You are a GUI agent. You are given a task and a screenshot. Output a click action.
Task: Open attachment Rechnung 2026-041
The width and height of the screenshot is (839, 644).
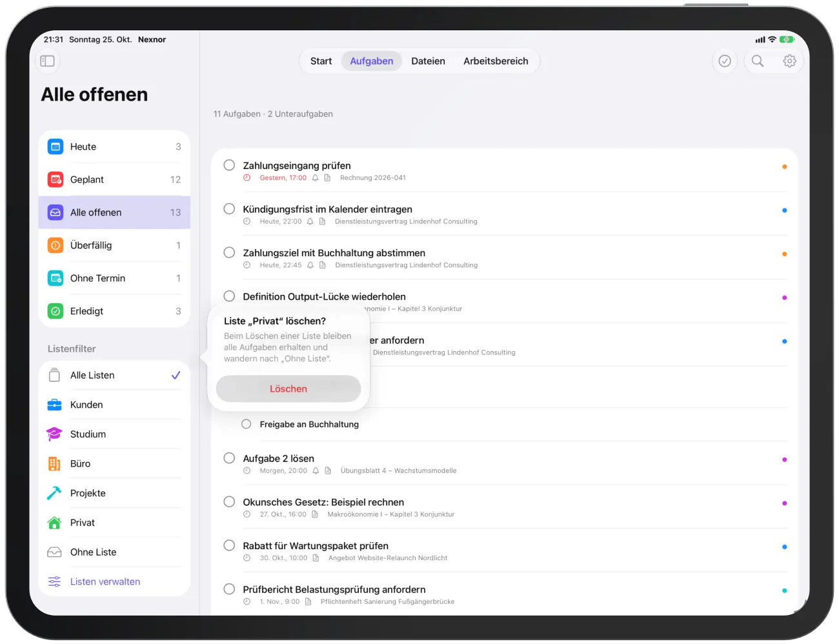click(x=373, y=178)
